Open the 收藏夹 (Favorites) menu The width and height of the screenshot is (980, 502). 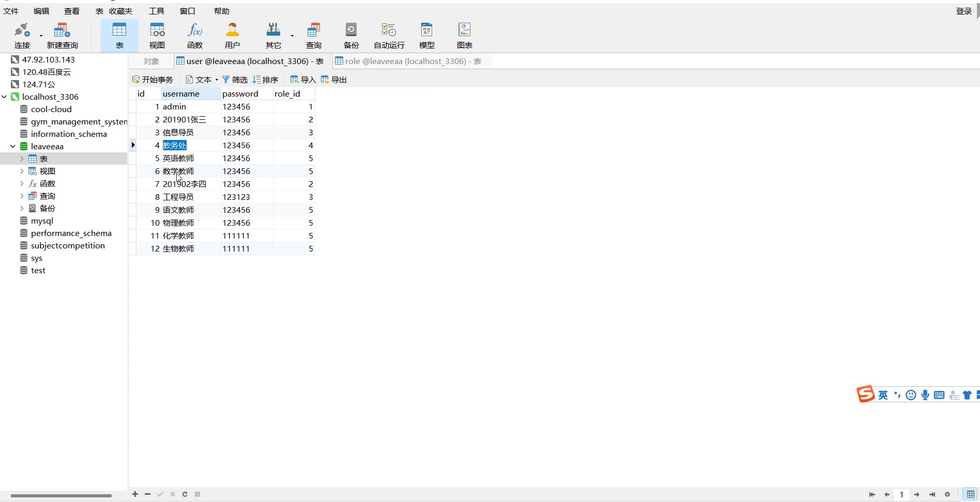(x=120, y=11)
